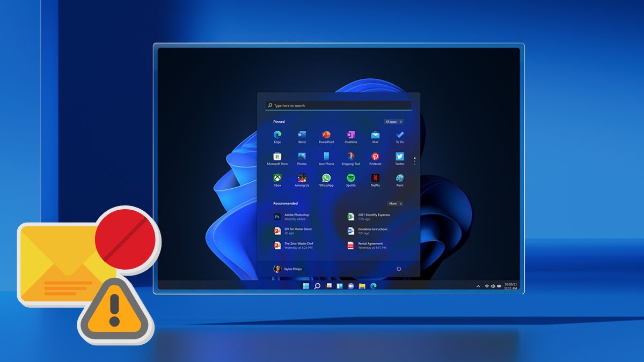Viewport: 644px width, 362px height.
Task: Launch the Netflix app
Action: click(375, 180)
